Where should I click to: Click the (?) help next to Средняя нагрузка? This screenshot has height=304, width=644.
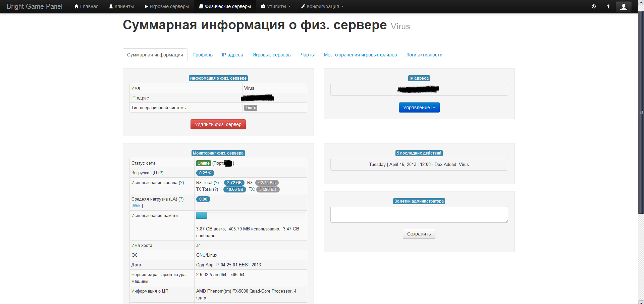(181, 199)
